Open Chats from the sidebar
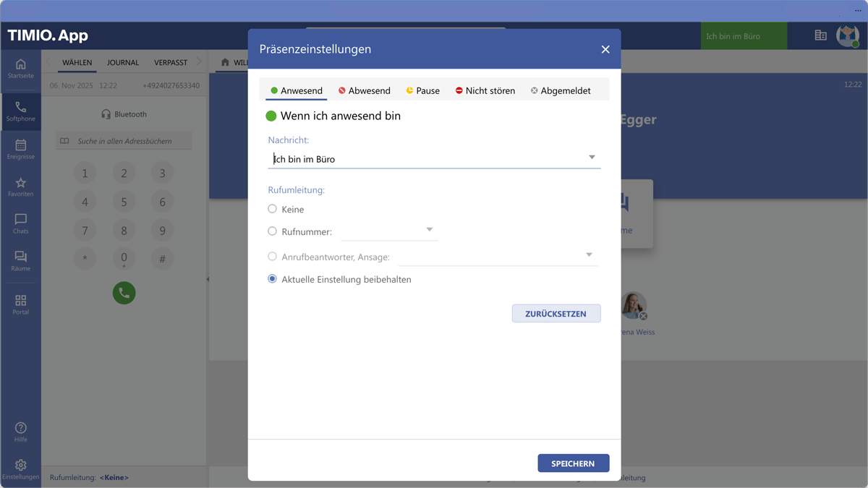The width and height of the screenshot is (868, 488). [x=21, y=223]
